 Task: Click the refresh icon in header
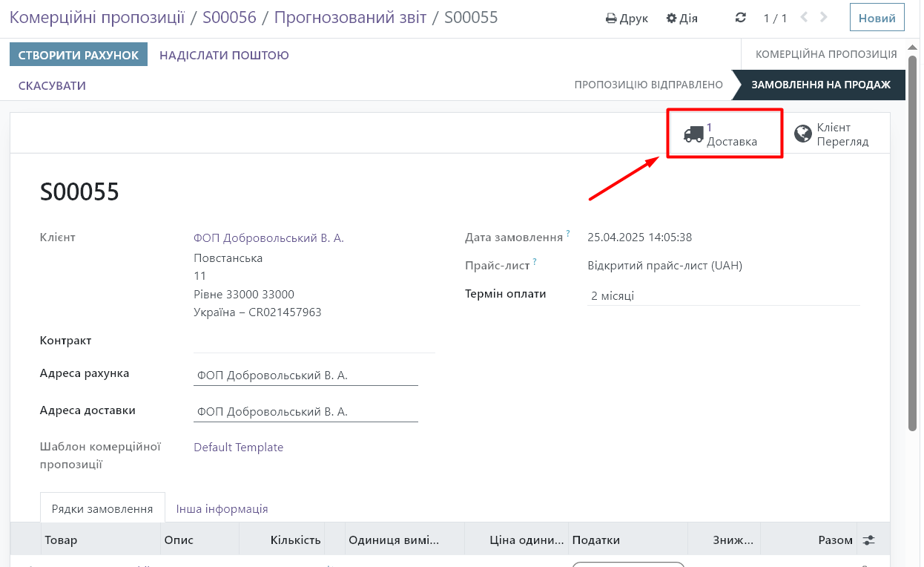pyautogui.click(x=740, y=18)
